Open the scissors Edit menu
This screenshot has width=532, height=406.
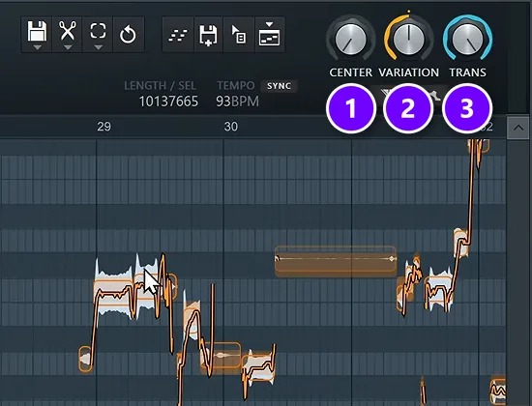pyautogui.click(x=67, y=35)
